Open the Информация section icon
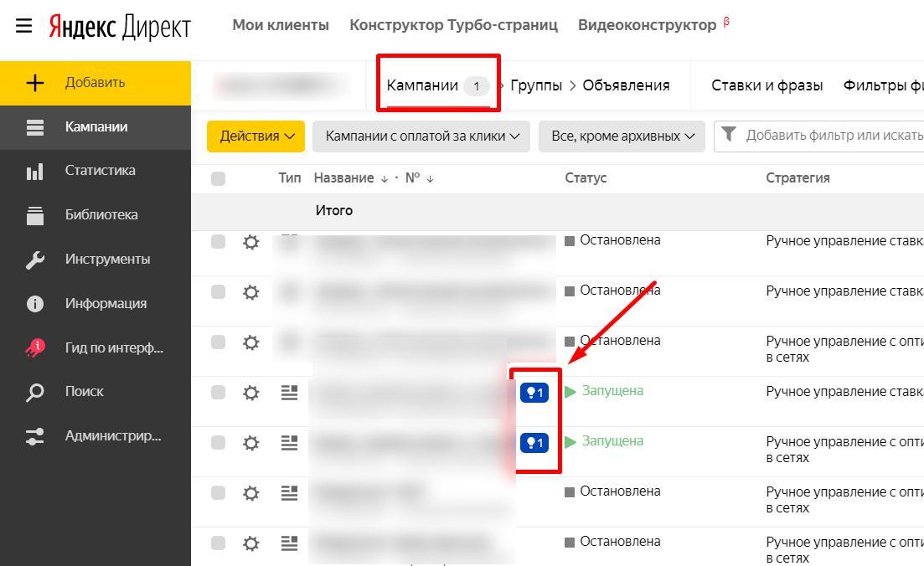The height and width of the screenshot is (566, 924). coord(35,304)
